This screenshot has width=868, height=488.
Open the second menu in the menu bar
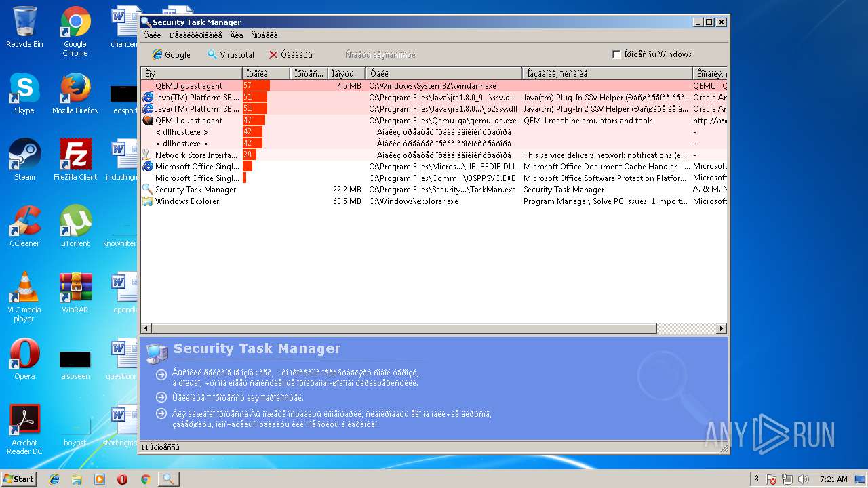195,35
